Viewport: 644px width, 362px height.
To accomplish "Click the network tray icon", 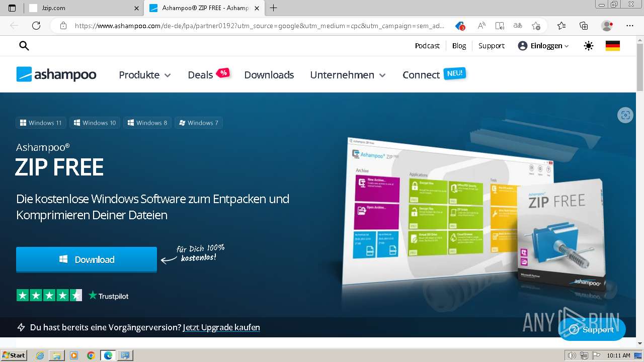I will (x=584, y=355).
